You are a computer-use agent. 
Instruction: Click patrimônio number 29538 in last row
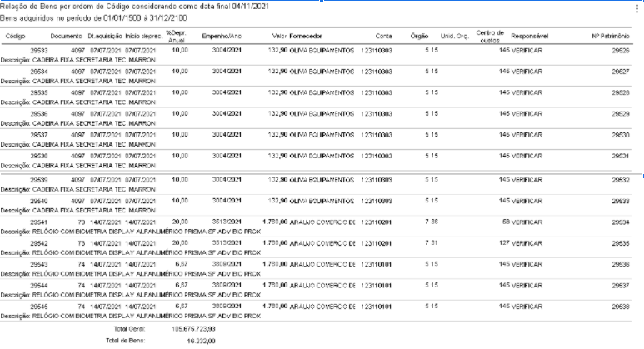coord(620,307)
